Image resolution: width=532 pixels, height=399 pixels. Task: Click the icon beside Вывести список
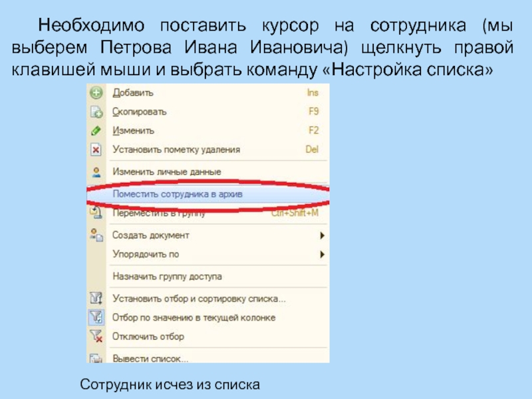click(96, 358)
